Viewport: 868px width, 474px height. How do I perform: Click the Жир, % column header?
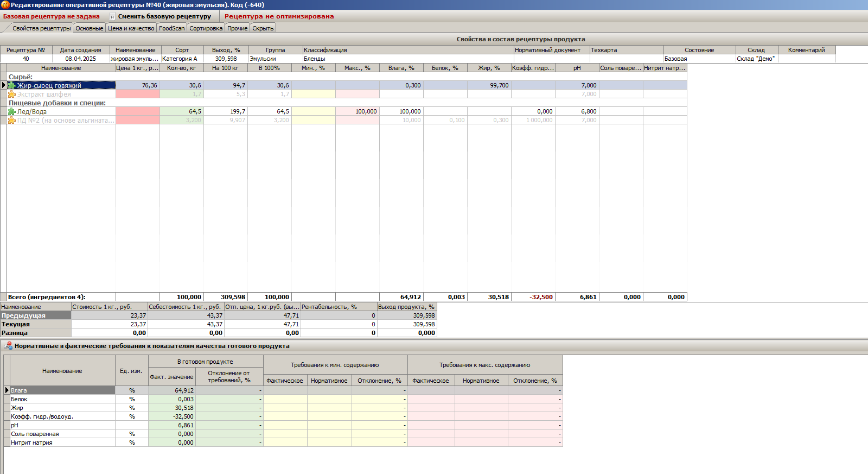(x=489, y=68)
